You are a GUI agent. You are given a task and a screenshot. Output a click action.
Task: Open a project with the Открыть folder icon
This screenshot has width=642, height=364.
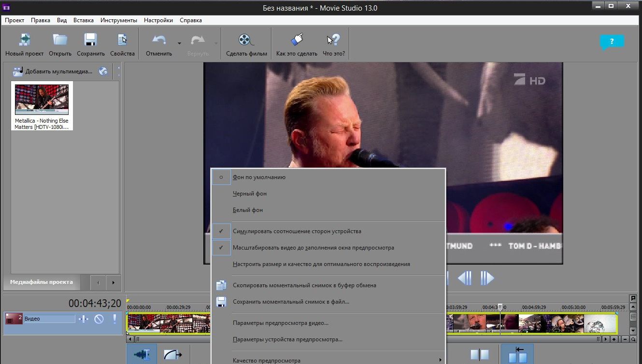[x=60, y=40]
